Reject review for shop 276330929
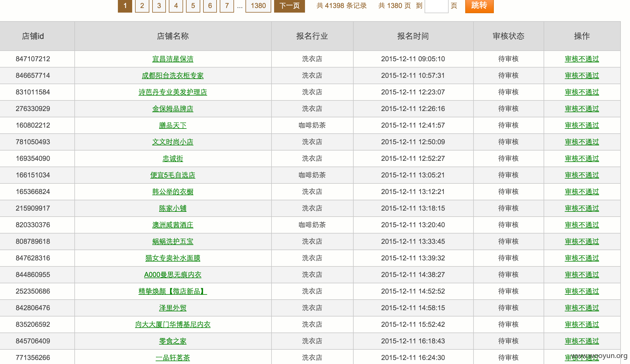630x364 pixels. 582,109
